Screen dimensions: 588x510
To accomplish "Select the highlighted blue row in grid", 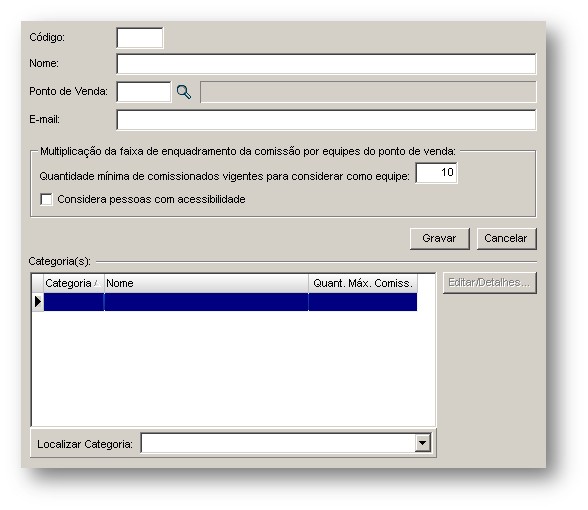I will point(230,302).
